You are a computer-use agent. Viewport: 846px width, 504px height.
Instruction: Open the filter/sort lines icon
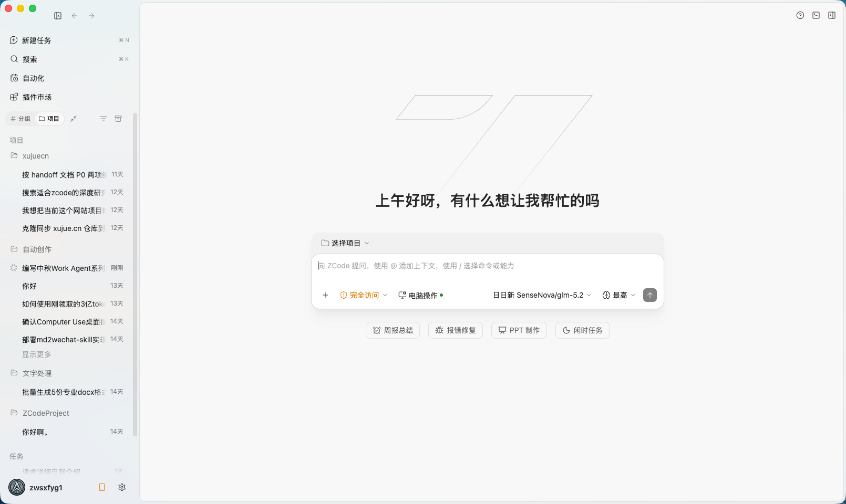[x=104, y=119]
